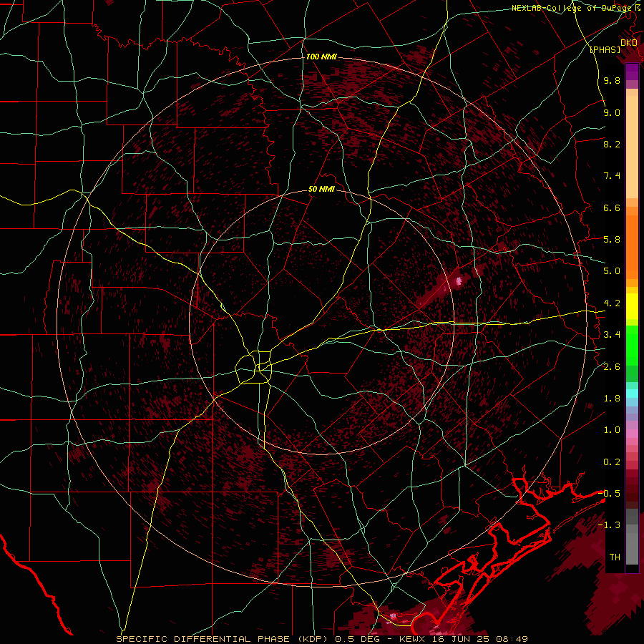Click the 6.6 scale value
The image size is (644, 644).
pyautogui.click(x=612, y=208)
